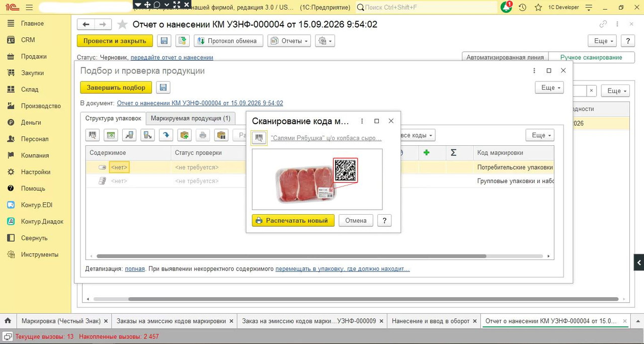Open Еще dropdown in structure tab toolbar
This screenshot has height=344, width=644.
pyautogui.click(x=540, y=135)
